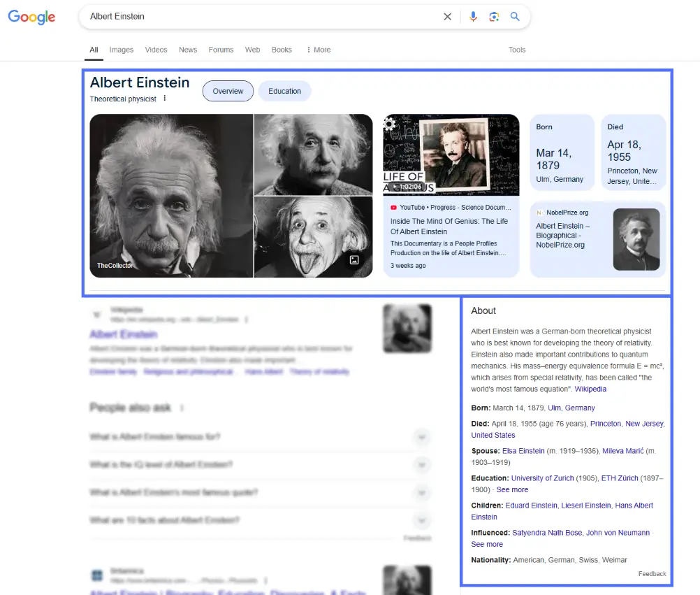The height and width of the screenshot is (595, 700).
Task: Open image gallery icon on tongue photo
Action: pyautogui.click(x=354, y=260)
